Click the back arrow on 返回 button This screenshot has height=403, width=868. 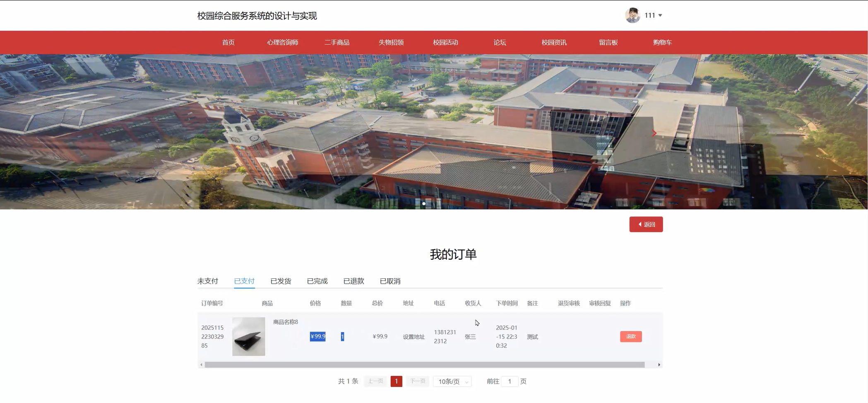(640, 224)
